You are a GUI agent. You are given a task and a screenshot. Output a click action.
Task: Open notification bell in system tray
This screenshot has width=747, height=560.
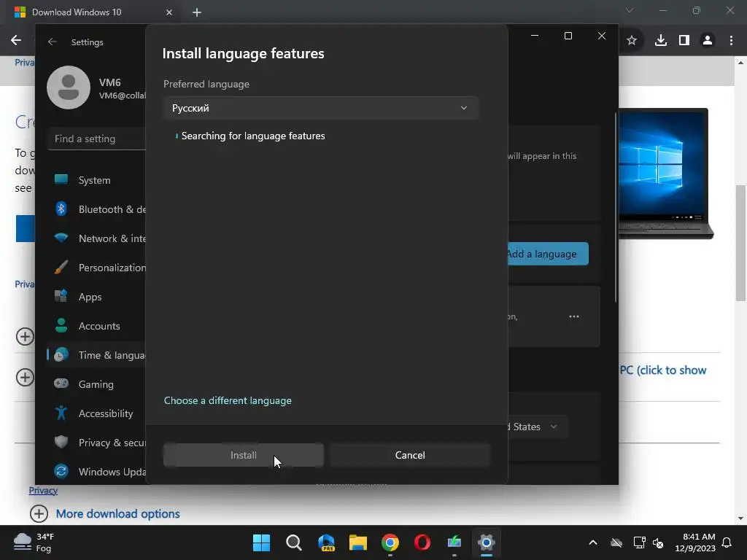(727, 542)
